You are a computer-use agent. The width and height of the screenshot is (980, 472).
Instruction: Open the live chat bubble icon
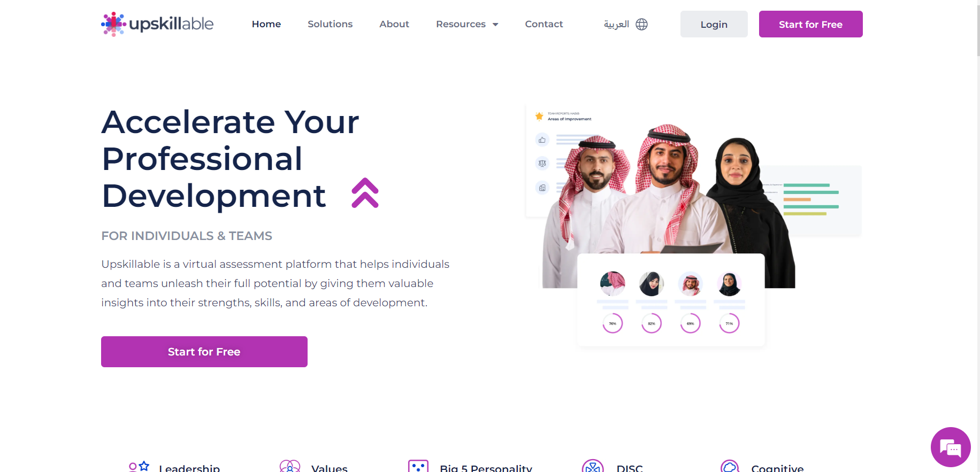pos(951,447)
